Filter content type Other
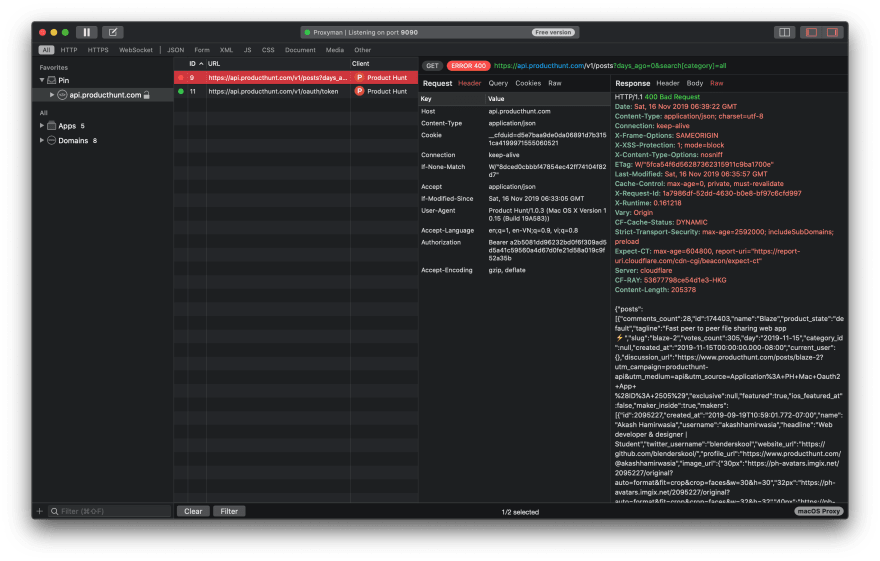Image resolution: width=880 pixels, height=561 pixels. (363, 50)
